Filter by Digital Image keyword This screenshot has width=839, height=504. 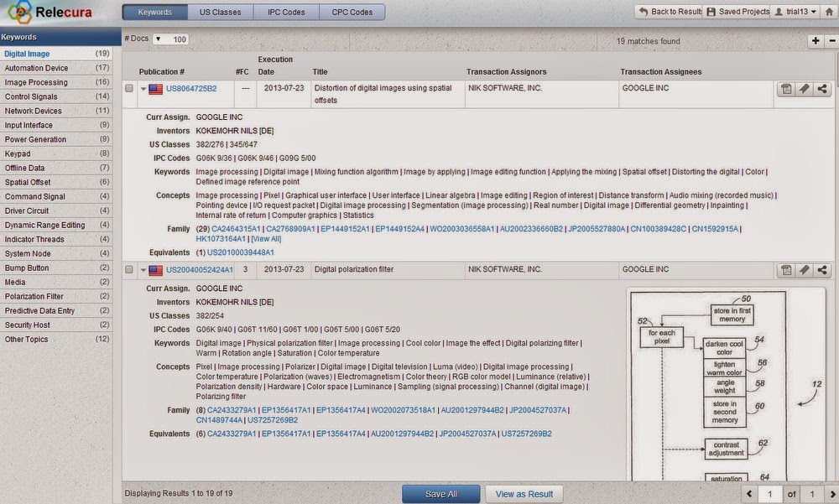[56, 54]
